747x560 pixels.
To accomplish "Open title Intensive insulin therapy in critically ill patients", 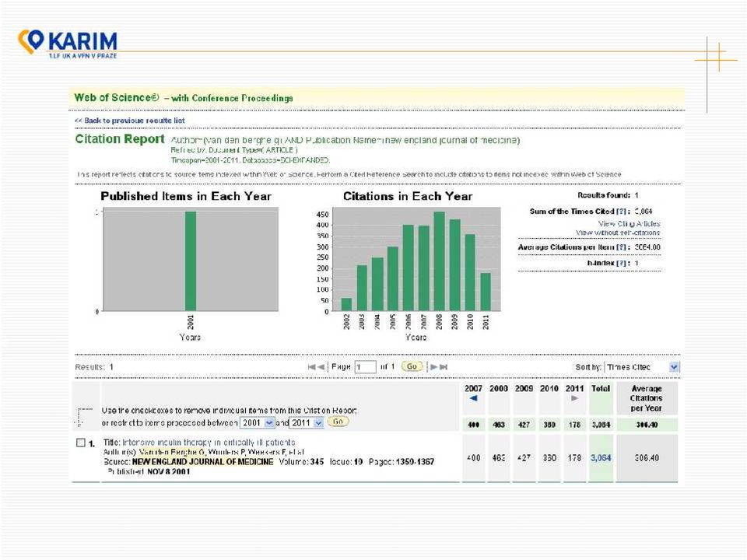I will 209,443.
